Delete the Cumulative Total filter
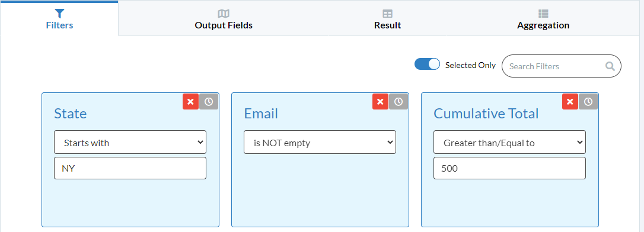The height and width of the screenshot is (232, 644). [570, 102]
